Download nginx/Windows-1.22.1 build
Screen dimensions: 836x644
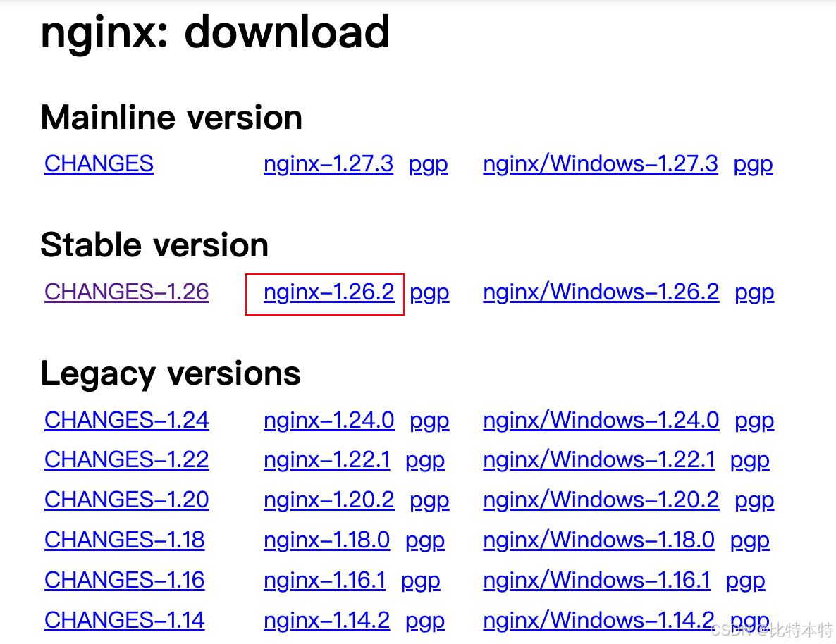click(598, 459)
